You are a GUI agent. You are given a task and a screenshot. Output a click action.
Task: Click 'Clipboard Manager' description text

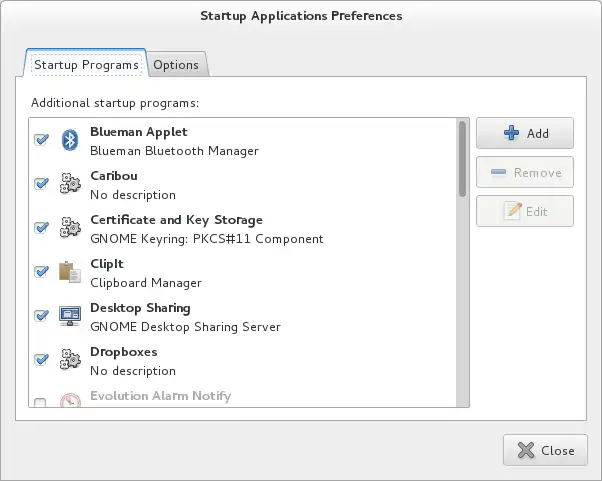(146, 283)
